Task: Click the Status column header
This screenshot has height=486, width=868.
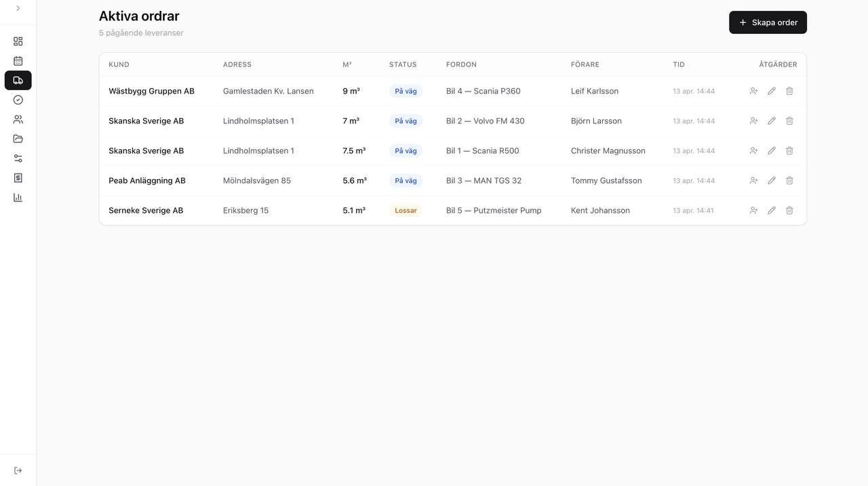Action: click(403, 64)
